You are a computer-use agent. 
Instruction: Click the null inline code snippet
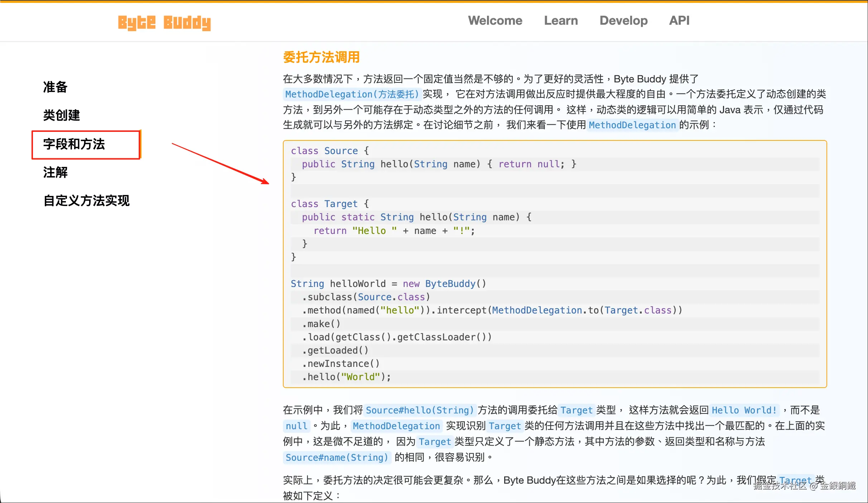[x=296, y=426]
